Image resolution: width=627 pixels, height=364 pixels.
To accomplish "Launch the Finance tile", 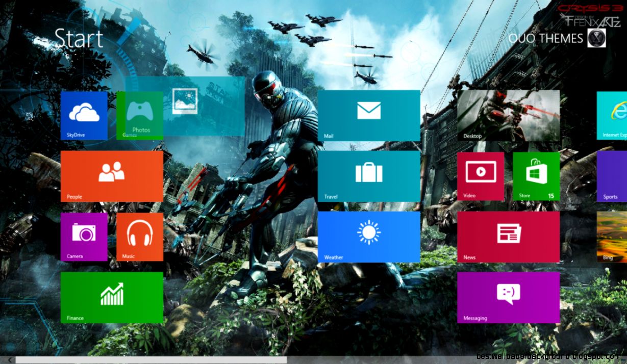I will (x=112, y=298).
